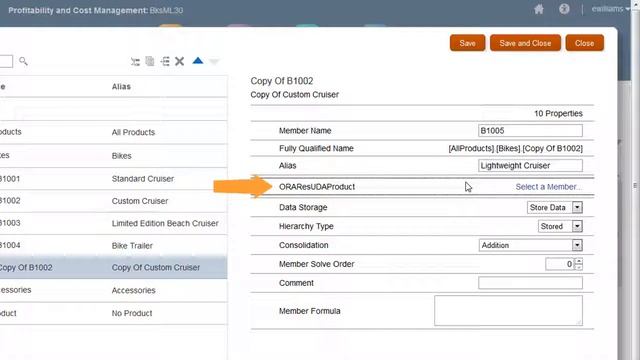Click the Copy Of B1002 heading
Screen dimensions: 640x360
tap(282, 81)
